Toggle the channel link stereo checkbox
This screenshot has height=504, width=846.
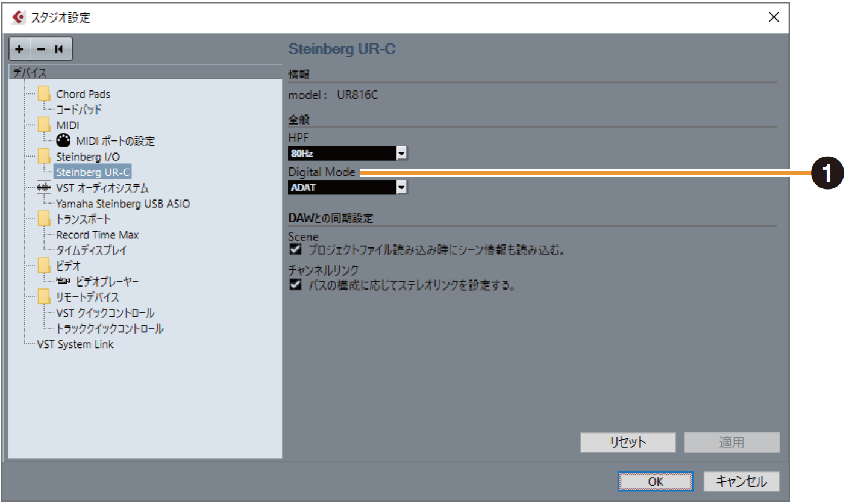[x=295, y=285]
